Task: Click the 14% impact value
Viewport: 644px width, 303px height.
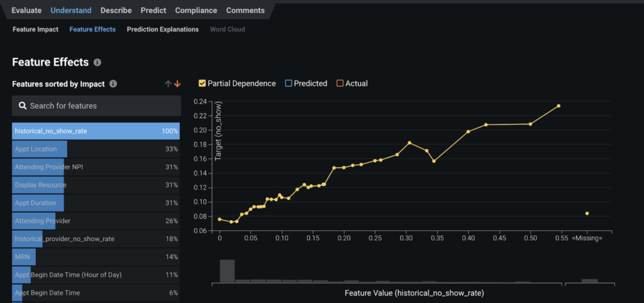Action: [172, 257]
